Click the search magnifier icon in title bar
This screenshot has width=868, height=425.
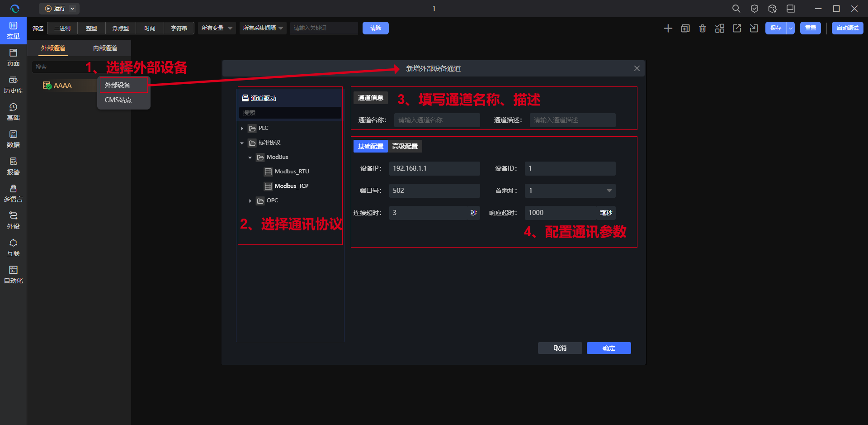click(x=736, y=9)
